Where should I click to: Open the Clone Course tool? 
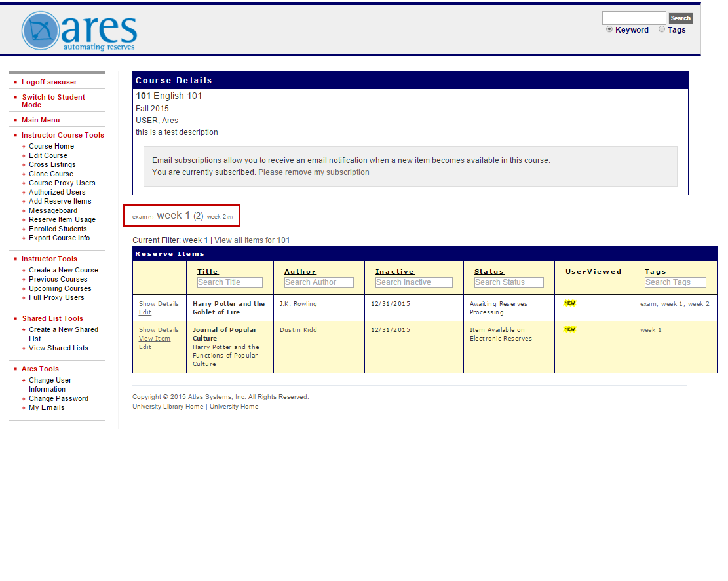coord(51,174)
